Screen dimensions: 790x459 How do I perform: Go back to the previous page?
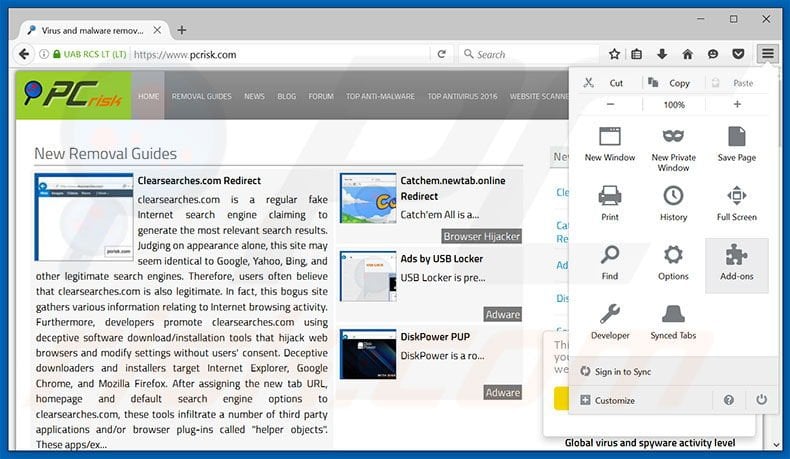24,54
